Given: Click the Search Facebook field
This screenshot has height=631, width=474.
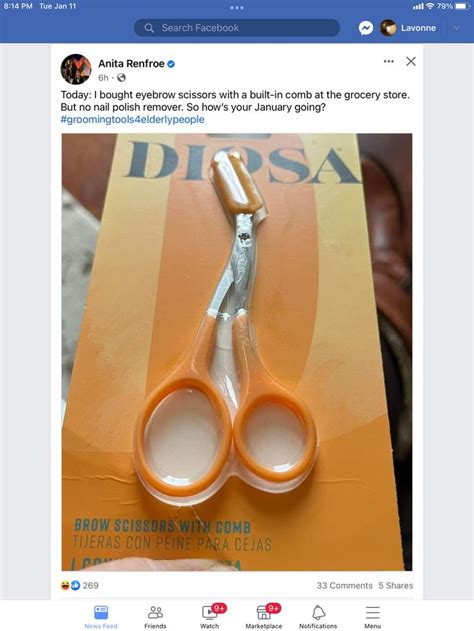Looking at the screenshot, I should coord(237,28).
